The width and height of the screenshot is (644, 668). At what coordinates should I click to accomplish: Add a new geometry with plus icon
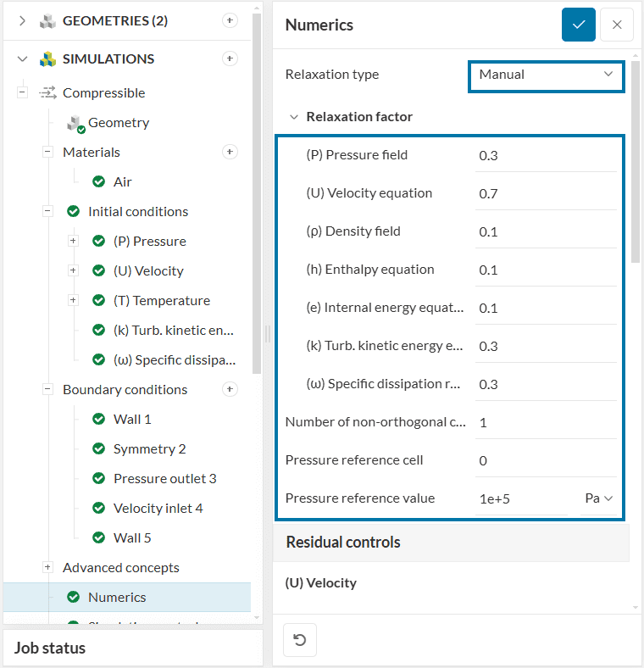point(229,20)
